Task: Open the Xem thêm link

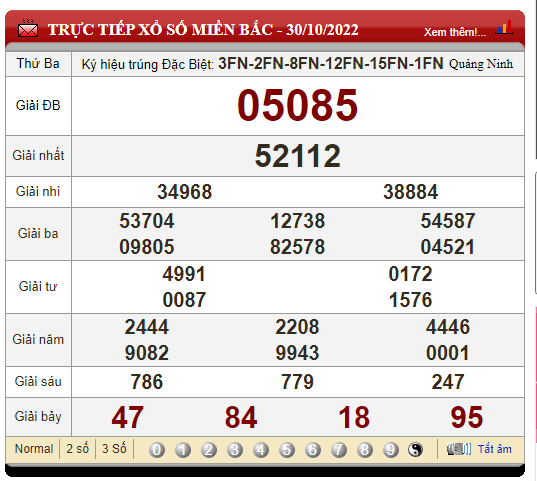Action: [455, 32]
